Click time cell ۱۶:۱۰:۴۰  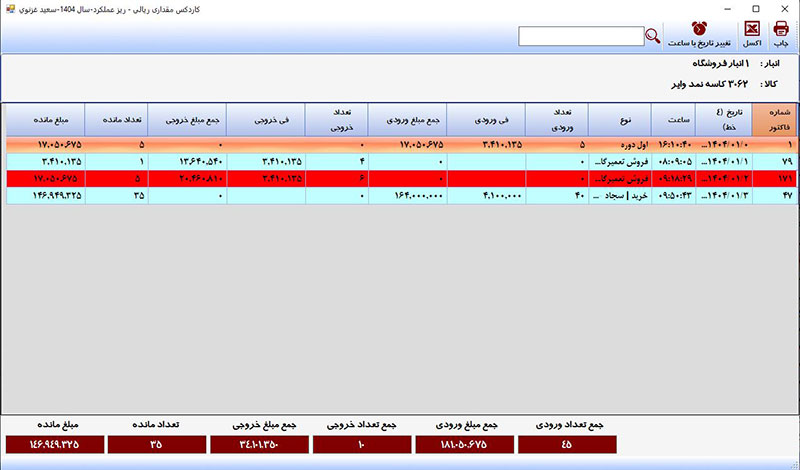point(673,145)
